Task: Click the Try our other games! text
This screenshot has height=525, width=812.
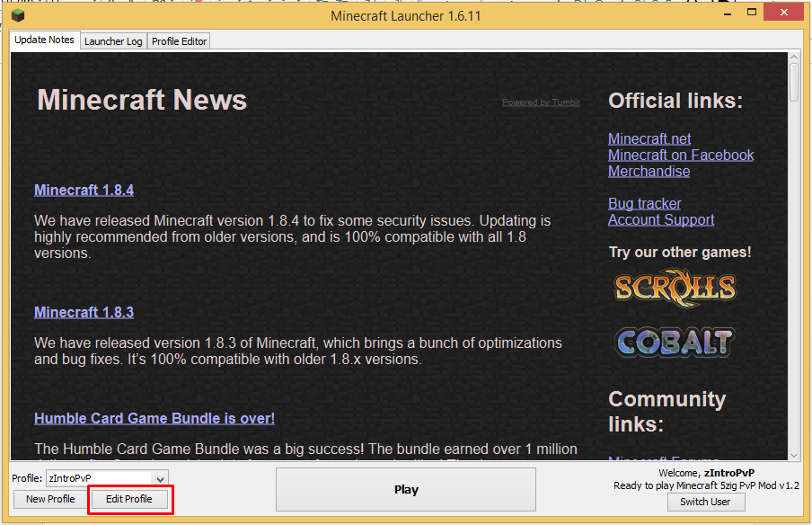Action: pyautogui.click(x=680, y=253)
